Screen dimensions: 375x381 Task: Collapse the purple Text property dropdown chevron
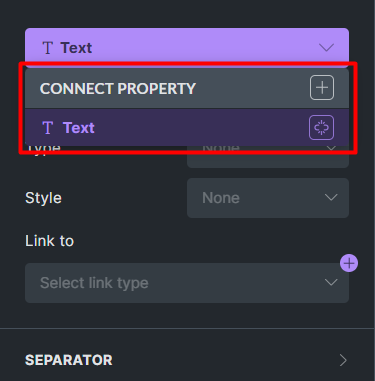point(326,48)
